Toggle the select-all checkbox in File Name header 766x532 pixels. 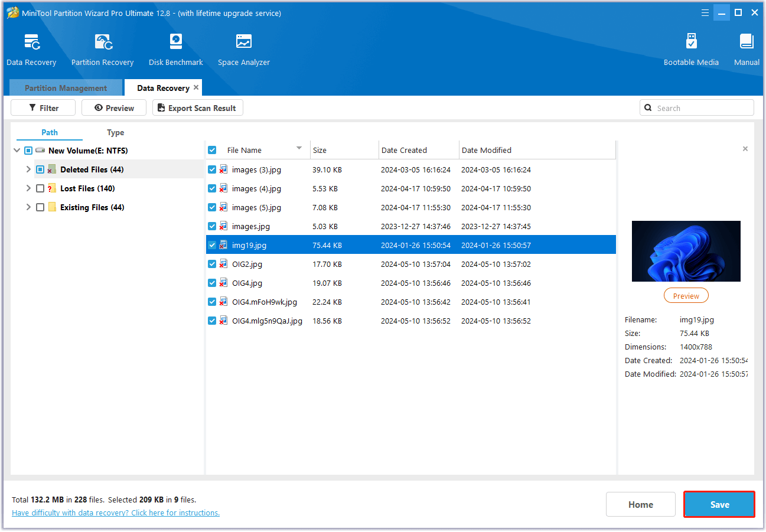pos(212,150)
